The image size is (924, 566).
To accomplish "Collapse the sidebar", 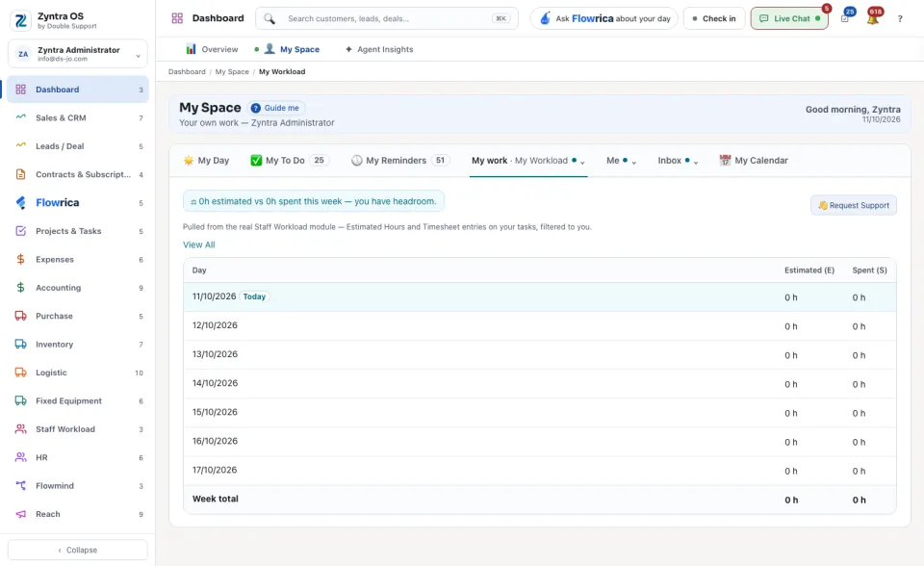I will point(78,550).
